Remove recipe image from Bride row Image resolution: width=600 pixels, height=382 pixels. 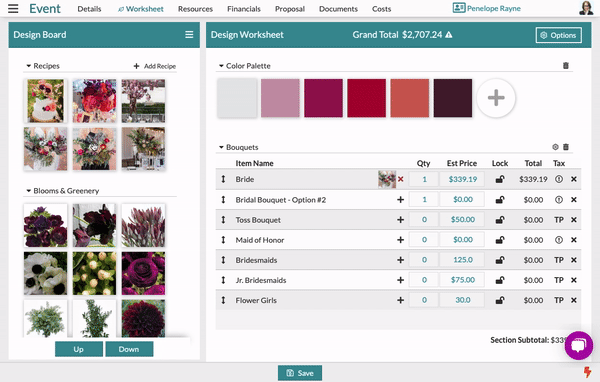point(401,179)
